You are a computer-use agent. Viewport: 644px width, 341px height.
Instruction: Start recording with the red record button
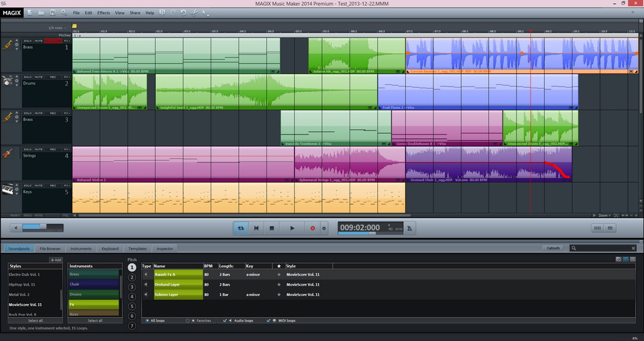tap(312, 228)
